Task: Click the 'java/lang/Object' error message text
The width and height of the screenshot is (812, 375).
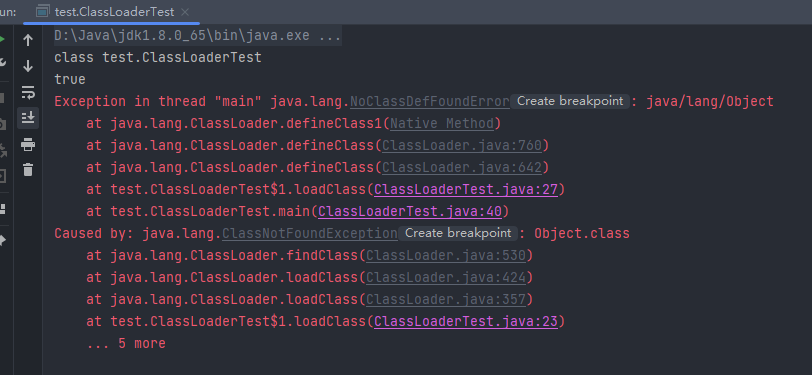Action: coord(709,102)
